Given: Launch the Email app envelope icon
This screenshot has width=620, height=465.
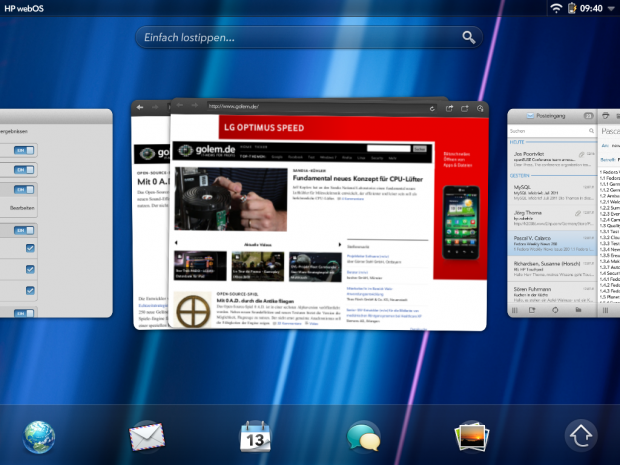Looking at the screenshot, I should (147, 436).
